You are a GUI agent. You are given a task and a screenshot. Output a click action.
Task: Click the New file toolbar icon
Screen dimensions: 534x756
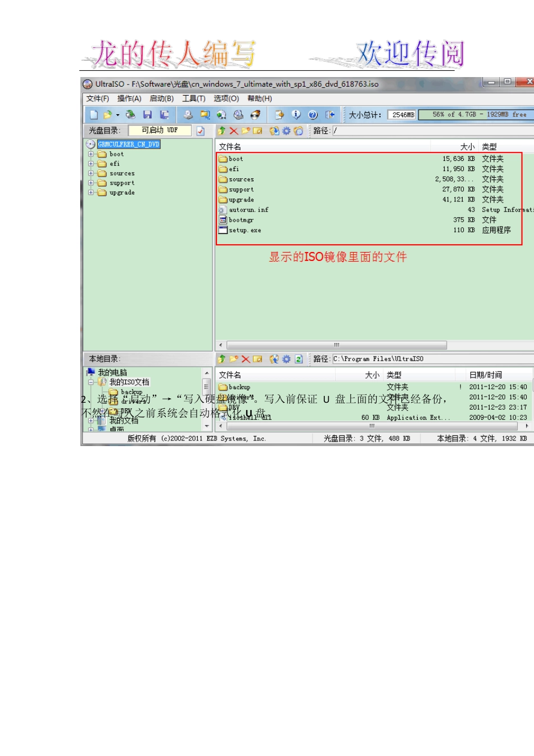[94, 115]
